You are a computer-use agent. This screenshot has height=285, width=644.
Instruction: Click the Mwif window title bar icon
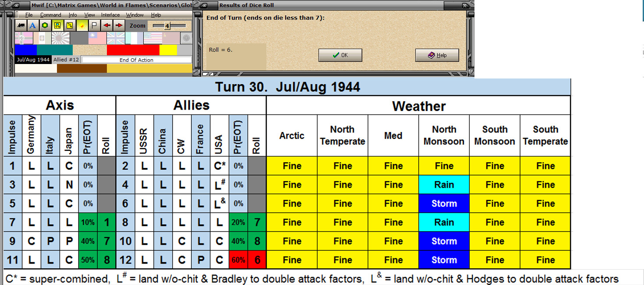[x=16, y=5]
